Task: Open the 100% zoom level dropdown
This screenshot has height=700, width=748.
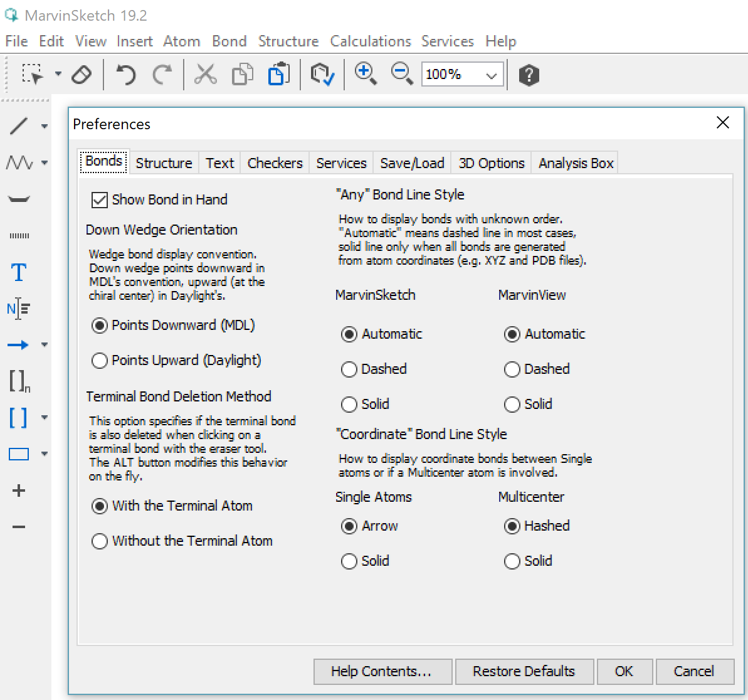Action: [492, 75]
